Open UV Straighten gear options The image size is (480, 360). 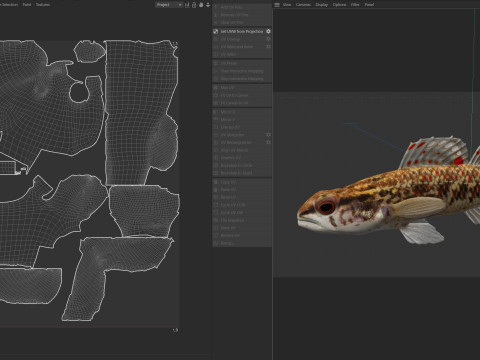point(268,135)
